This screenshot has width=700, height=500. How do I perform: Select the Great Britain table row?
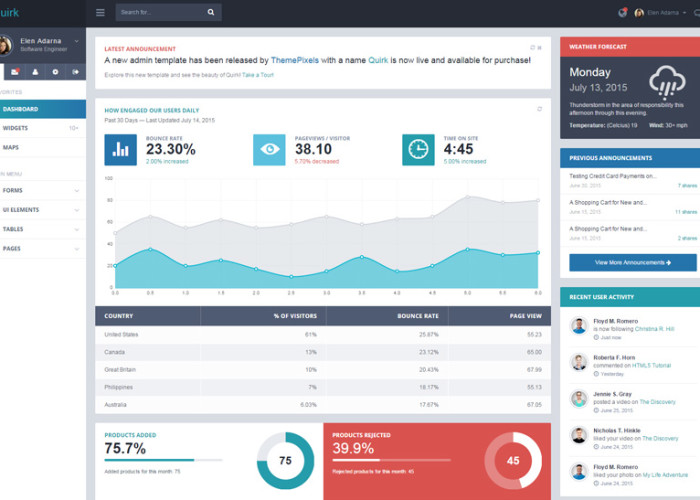coord(323,370)
